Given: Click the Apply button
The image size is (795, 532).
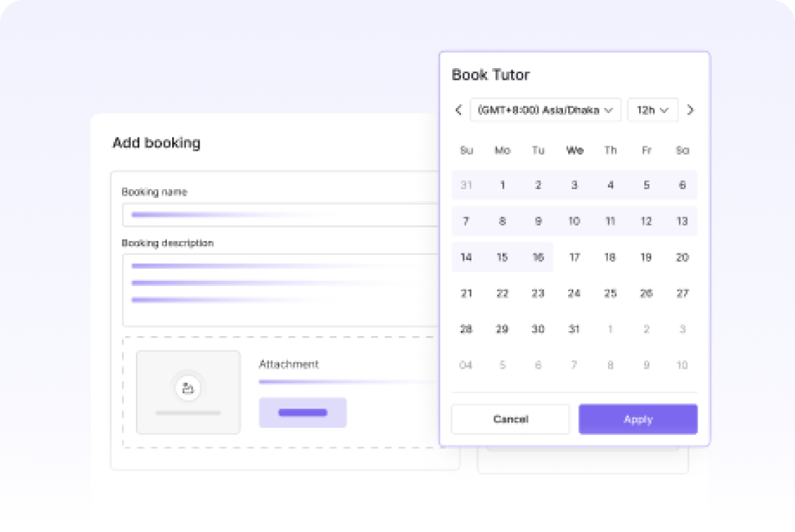Looking at the screenshot, I should [638, 419].
